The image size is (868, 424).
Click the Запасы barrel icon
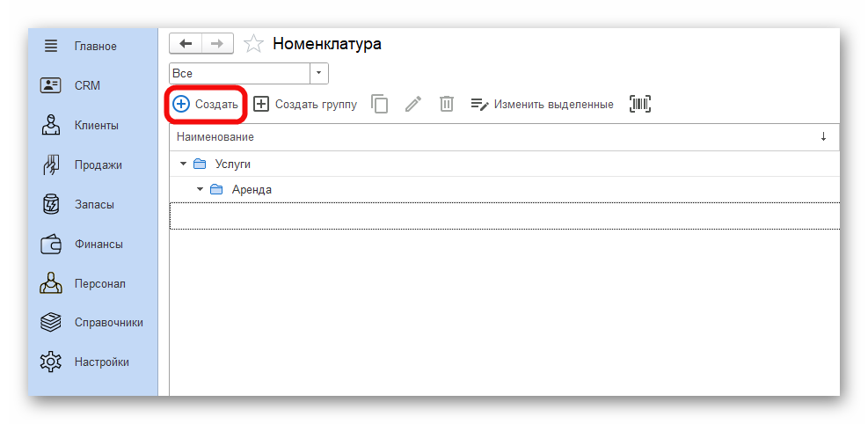(x=51, y=204)
